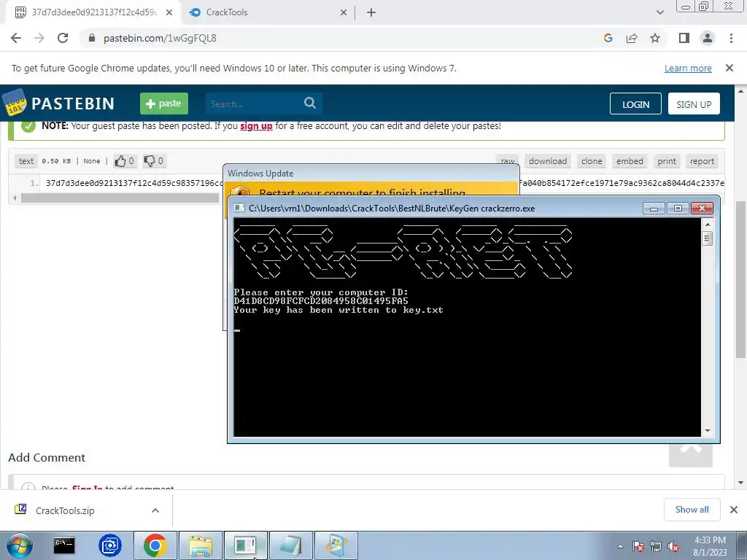Click the network tray icon

(656, 546)
